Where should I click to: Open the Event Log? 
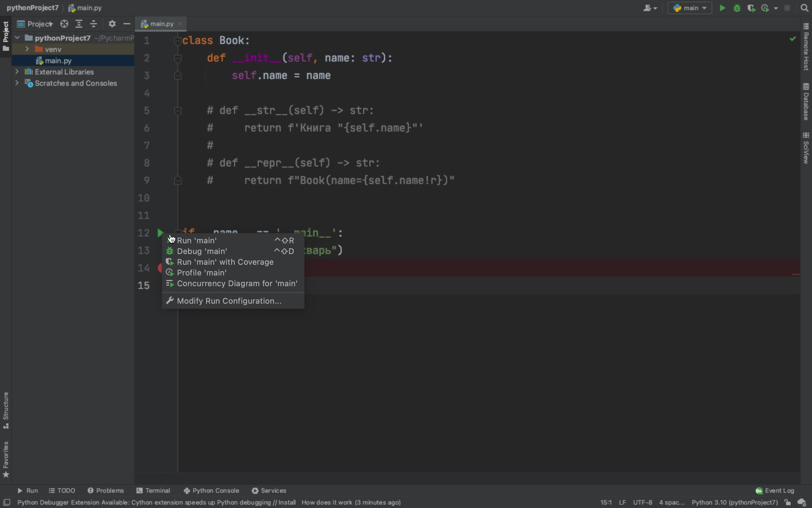775,491
